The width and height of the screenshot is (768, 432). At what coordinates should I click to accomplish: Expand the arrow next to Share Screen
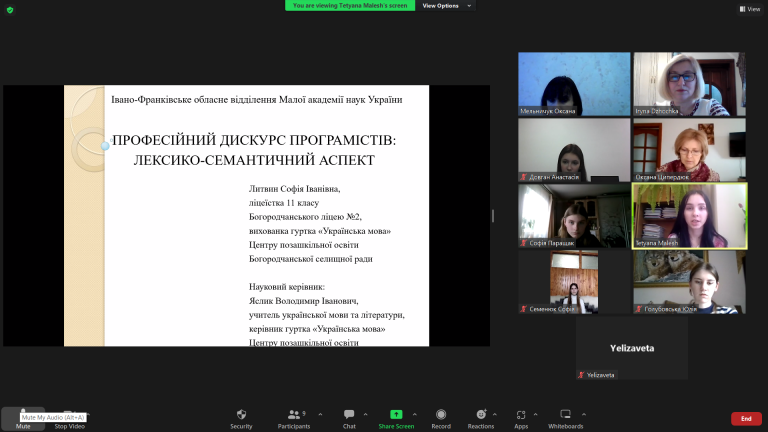(415, 414)
